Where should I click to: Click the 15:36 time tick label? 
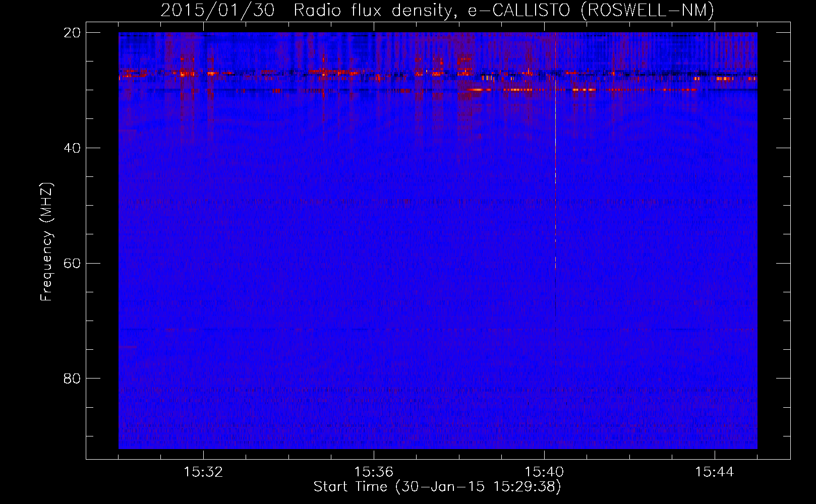pos(374,472)
